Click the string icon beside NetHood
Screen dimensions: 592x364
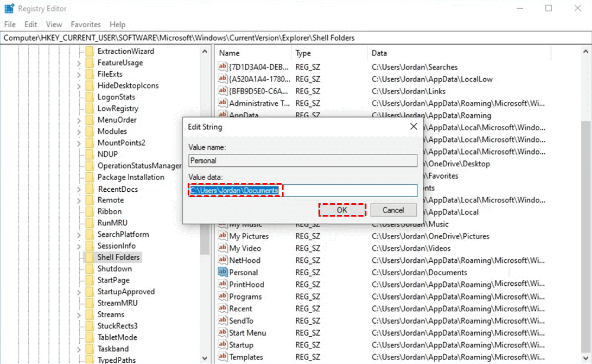click(x=223, y=260)
